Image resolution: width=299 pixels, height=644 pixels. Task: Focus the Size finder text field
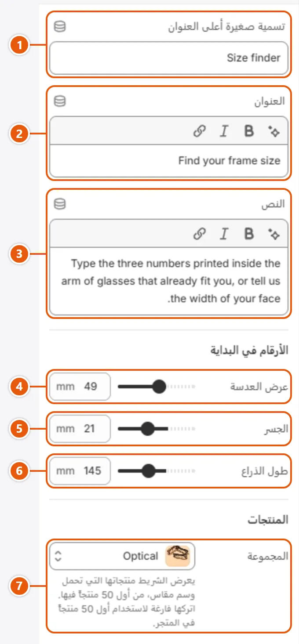[169, 58]
